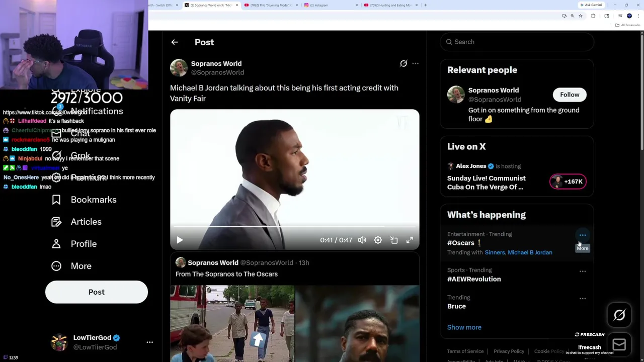Mute the video with the volume icon

click(362, 240)
